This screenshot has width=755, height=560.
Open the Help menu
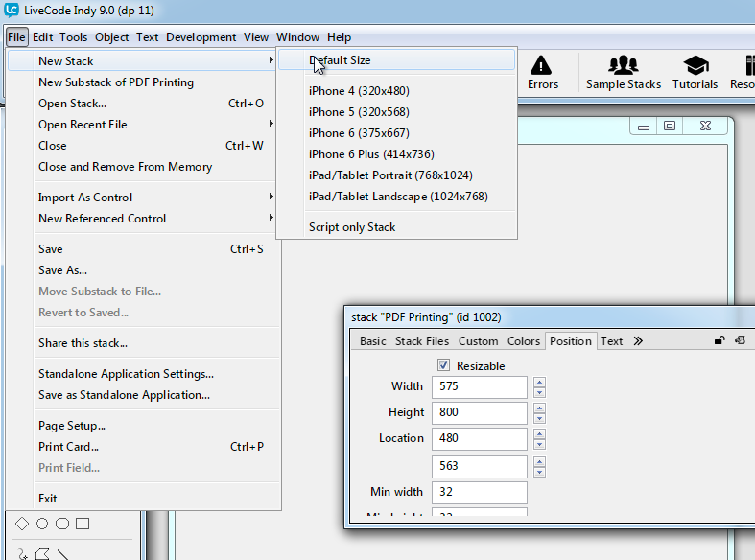coord(339,37)
